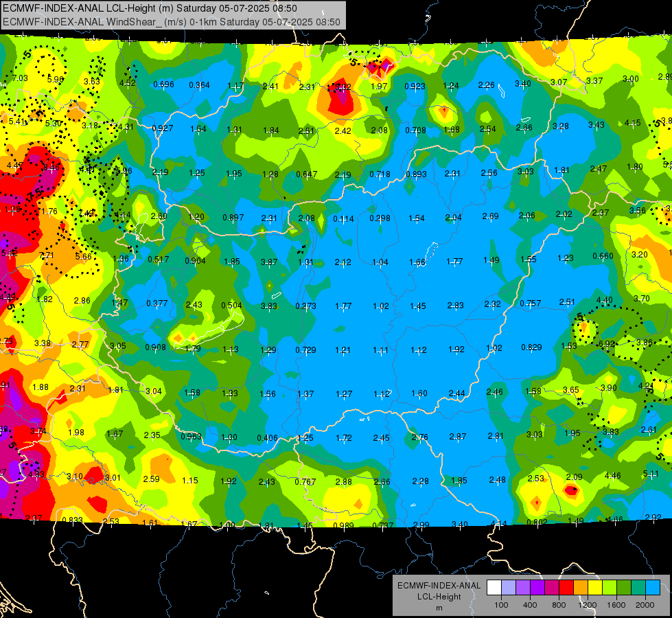The width and height of the screenshot is (672, 618).
Task: Click the wind shear value 0.897
Action: click(x=233, y=217)
